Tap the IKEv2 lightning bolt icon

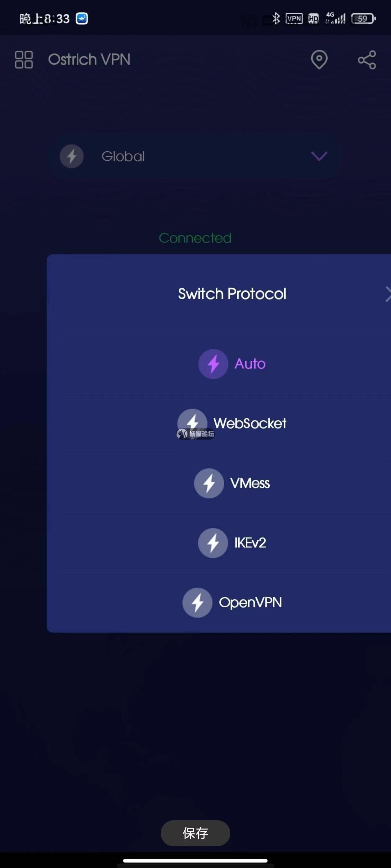(213, 543)
